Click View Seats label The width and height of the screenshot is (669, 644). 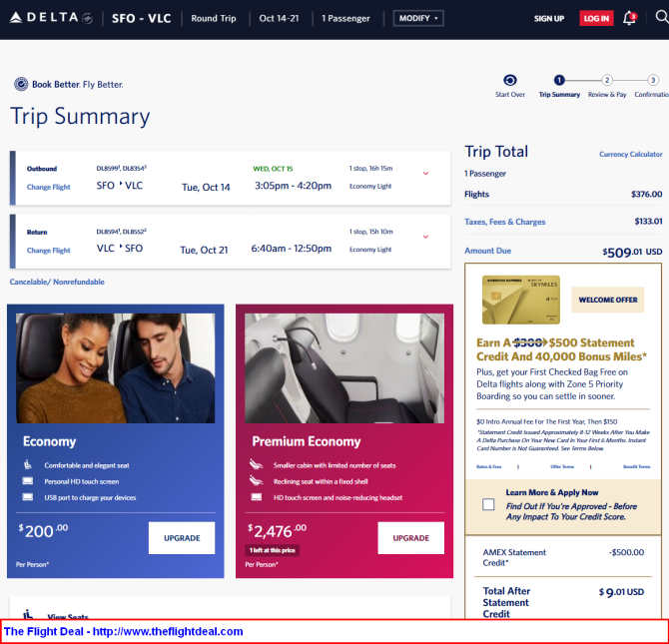coord(68,616)
